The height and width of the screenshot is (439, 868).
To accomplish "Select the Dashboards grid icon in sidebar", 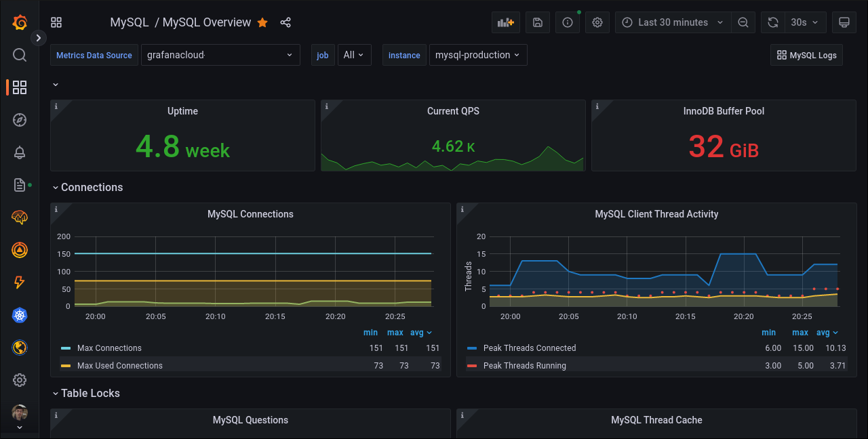I will 20,87.
